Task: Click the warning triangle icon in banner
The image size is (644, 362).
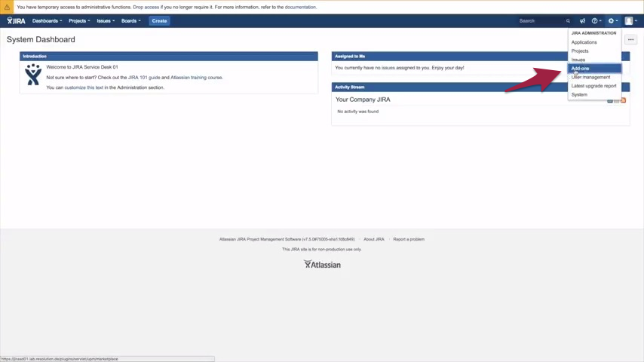Action: pos(7,7)
